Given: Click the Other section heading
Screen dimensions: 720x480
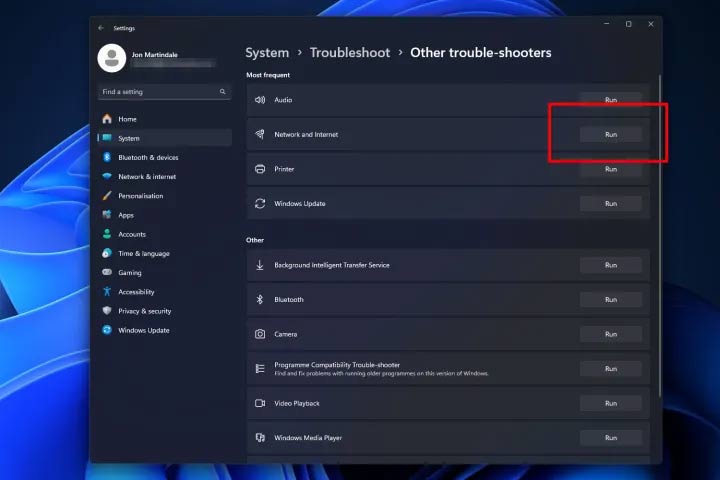Looking at the screenshot, I should tap(255, 240).
